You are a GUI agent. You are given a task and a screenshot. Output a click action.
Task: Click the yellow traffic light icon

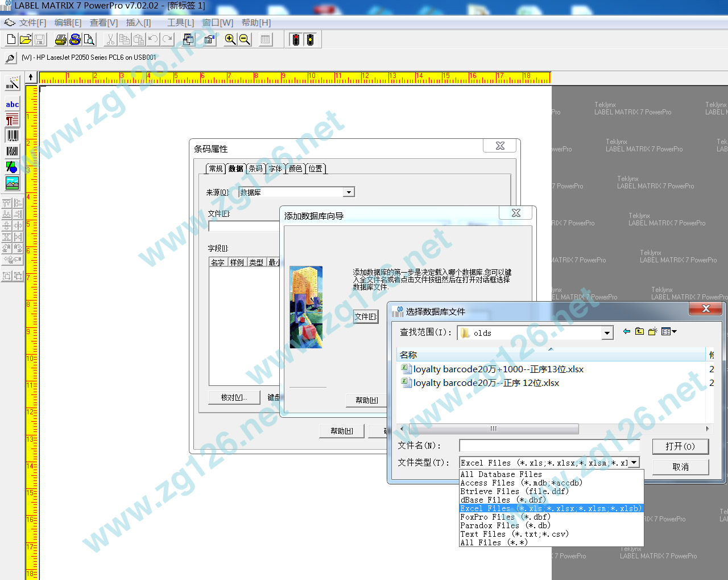pyautogui.click(x=310, y=39)
